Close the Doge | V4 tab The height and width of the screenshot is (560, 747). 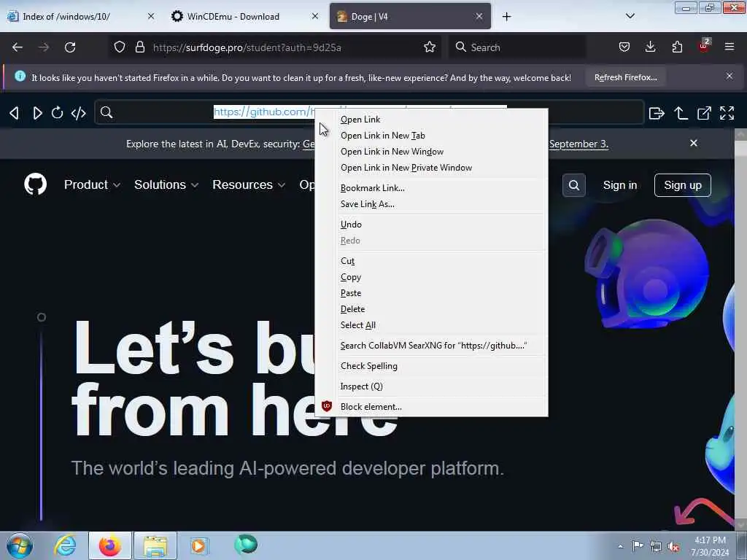point(479,16)
